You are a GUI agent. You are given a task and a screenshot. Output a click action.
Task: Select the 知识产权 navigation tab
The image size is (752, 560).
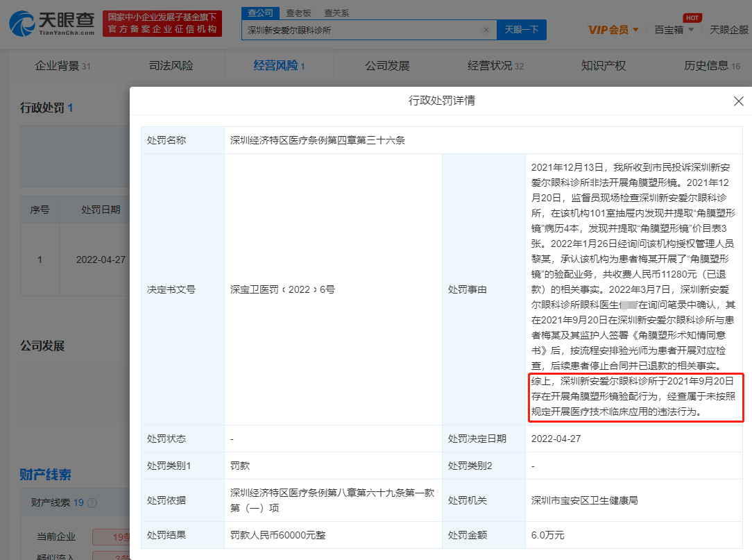click(603, 66)
